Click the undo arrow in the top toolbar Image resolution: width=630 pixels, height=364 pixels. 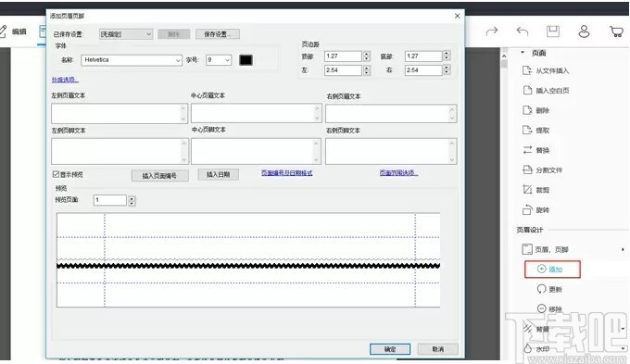523,31
